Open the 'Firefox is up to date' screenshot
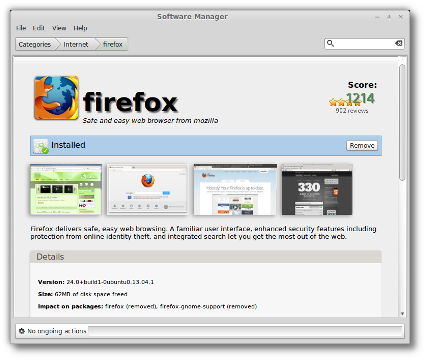The width and height of the screenshot is (426, 360). click(x=235, y=189)
